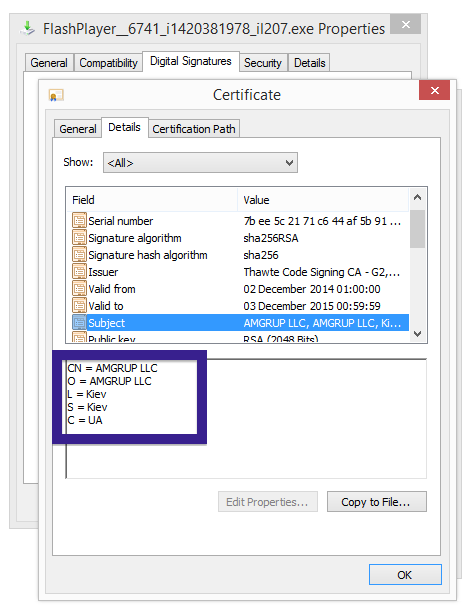The width and height of the screenshot is (472, 614).
Task: Click the value 03 December 2015 00:59:59
Action: pos(312,306)
